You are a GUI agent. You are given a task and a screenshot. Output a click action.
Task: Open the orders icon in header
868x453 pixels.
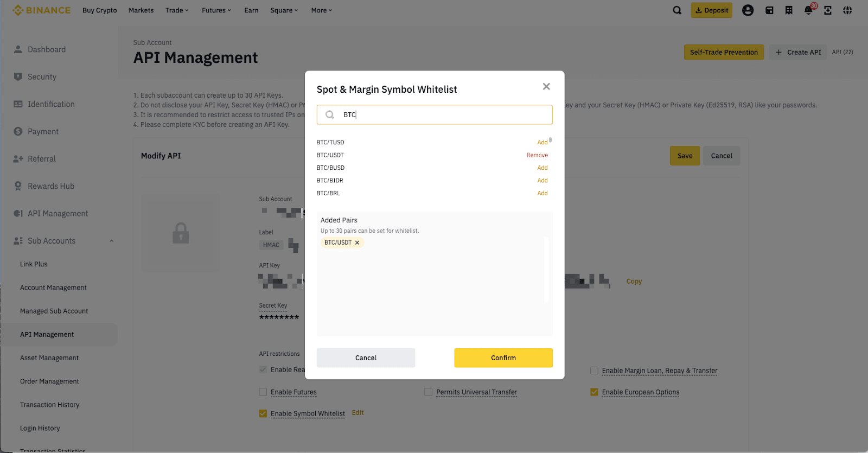point(789,10)
